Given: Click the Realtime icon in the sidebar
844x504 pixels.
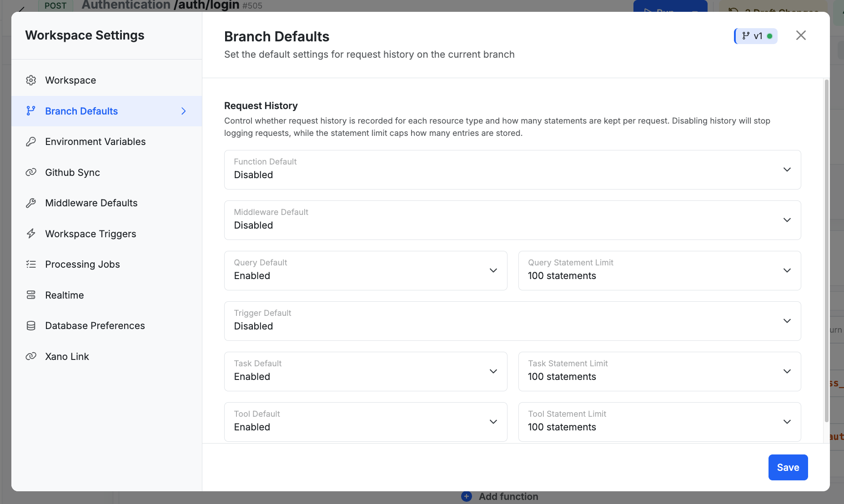Looking at the screenshot, I should coord(31,295).
